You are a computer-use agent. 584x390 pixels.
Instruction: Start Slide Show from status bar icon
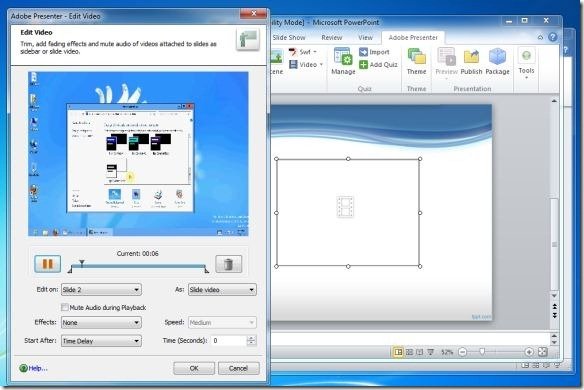pos(431,352)
